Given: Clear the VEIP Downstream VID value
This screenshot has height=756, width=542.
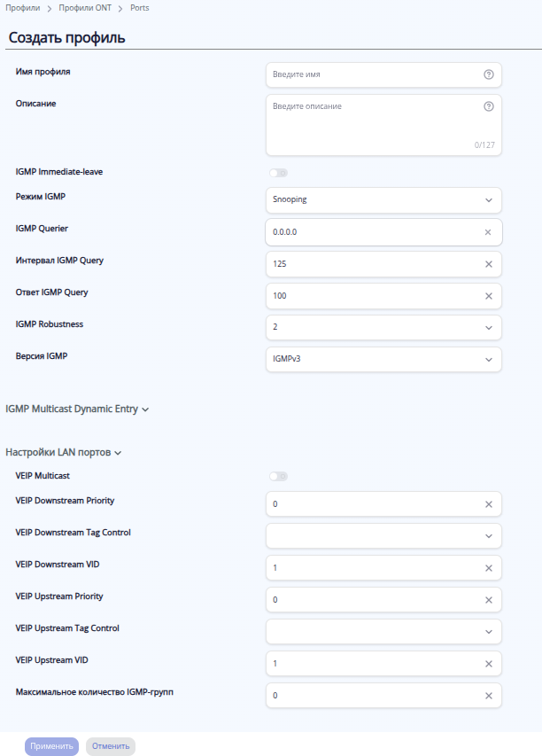Looking at the screenshot, I should [488, 567].
